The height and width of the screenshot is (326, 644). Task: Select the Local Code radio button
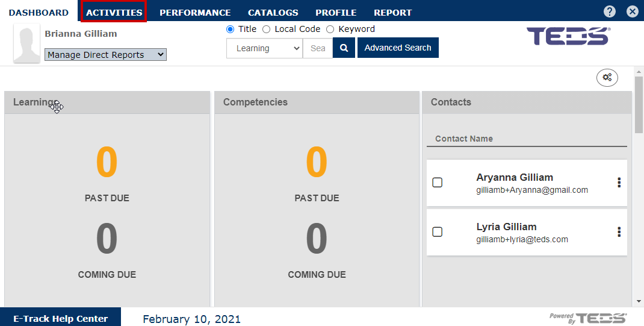266,29
